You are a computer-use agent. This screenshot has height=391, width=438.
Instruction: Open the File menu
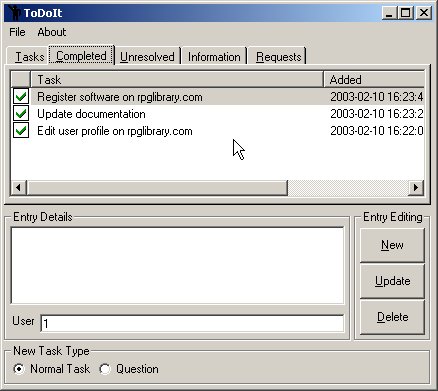(x=17, y=32)
